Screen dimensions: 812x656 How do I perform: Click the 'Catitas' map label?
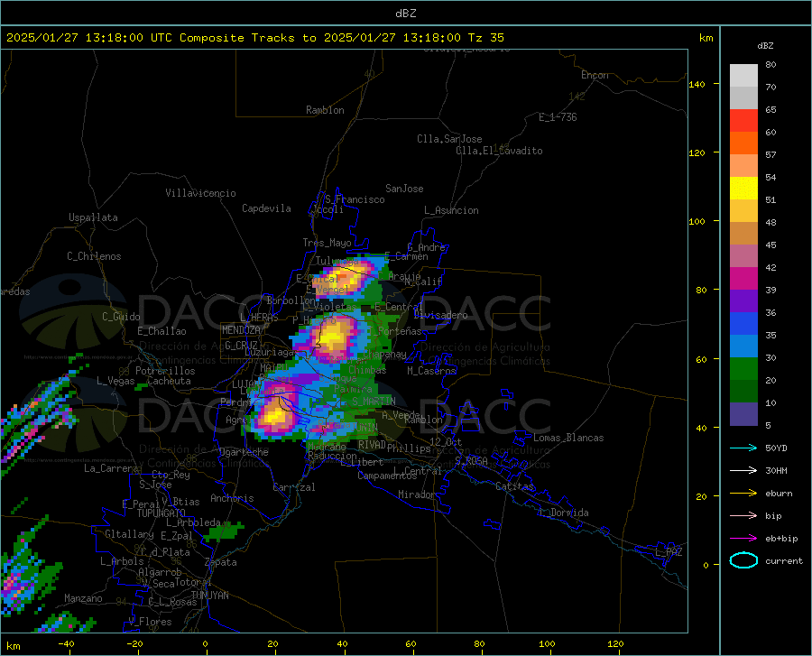pos(514,486)
